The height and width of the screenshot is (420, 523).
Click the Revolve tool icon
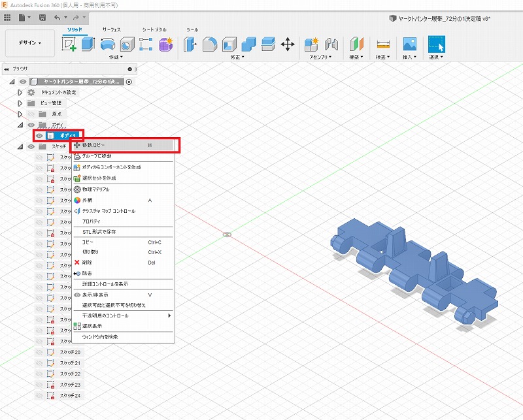[108, 44]
